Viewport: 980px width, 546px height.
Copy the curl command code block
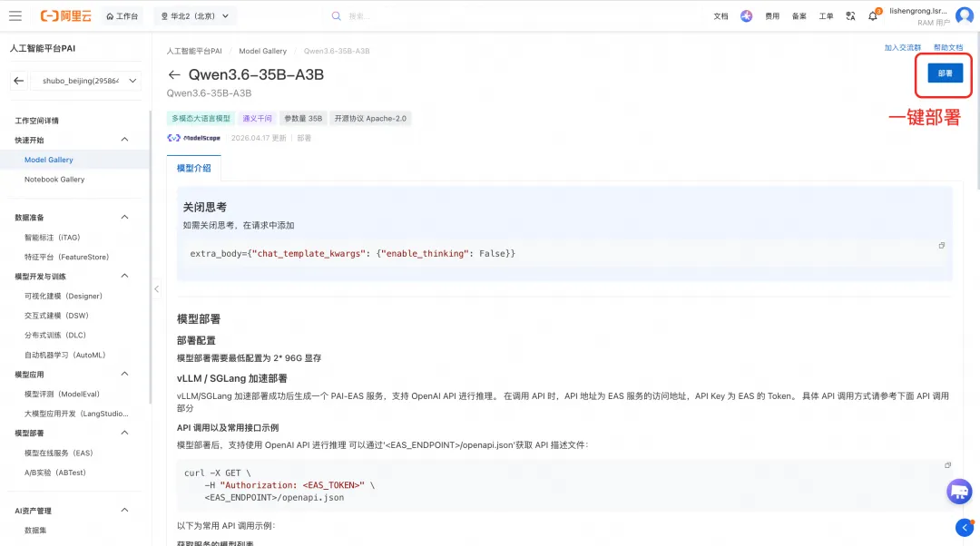[x=947, y=465]
